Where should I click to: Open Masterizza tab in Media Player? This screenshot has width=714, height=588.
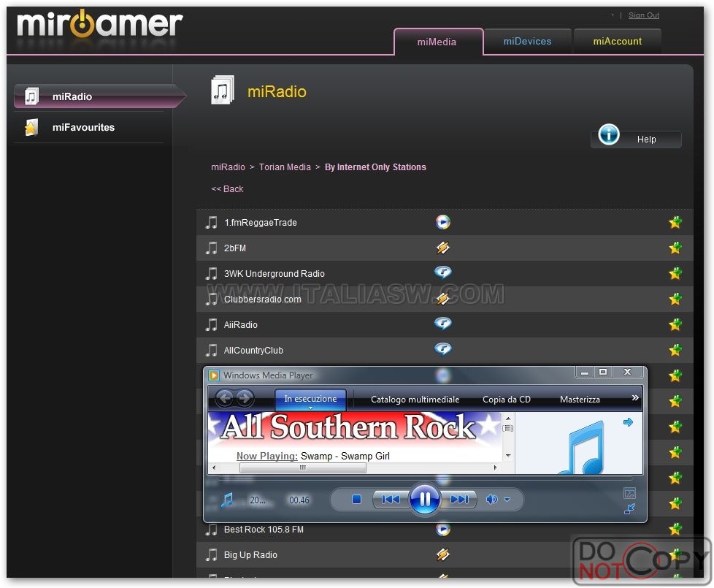(x=580, y=400)
